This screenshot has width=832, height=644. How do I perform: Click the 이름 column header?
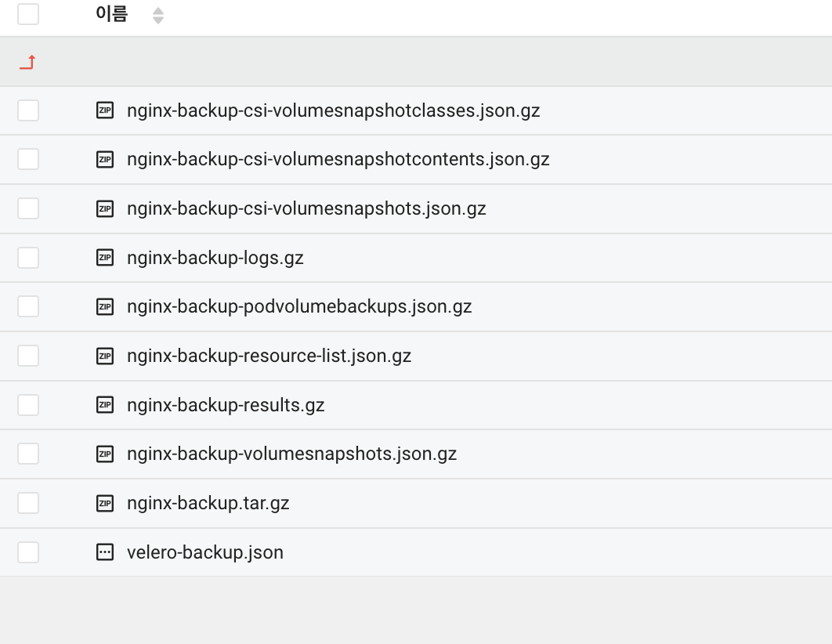112,14
